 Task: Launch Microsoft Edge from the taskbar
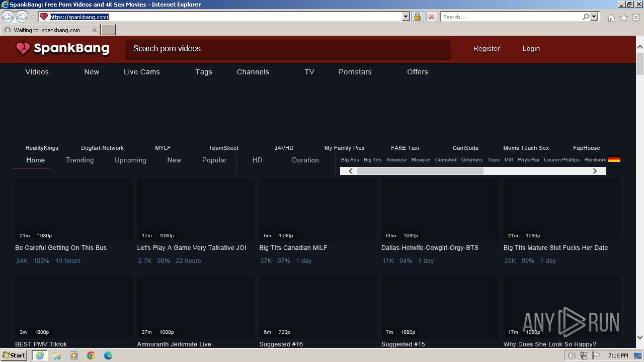tap(108, 355)
